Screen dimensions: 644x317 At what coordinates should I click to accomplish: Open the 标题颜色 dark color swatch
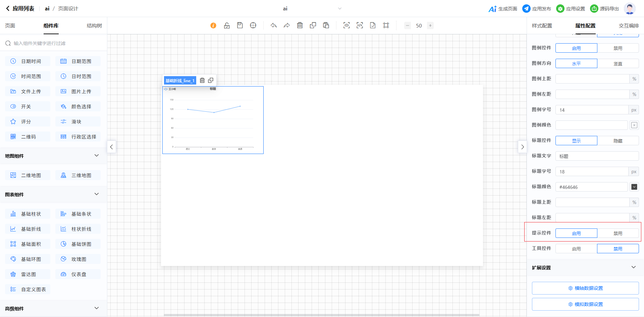pos(634,187)
